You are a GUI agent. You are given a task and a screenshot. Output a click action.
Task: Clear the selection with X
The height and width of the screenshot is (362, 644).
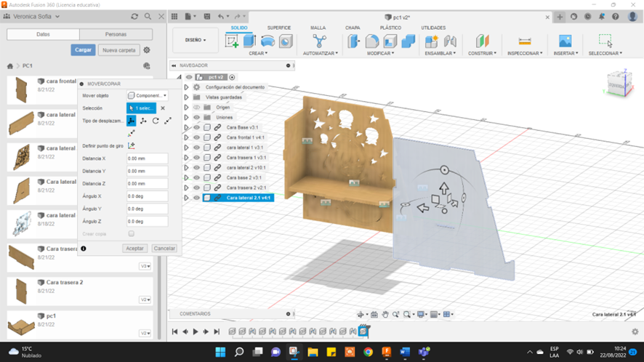163,108
